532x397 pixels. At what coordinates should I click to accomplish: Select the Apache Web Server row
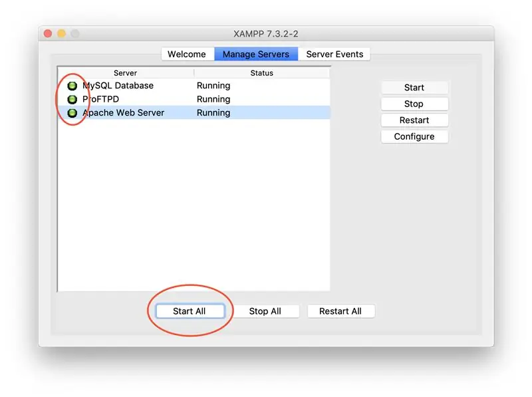[x=194, y=112]
